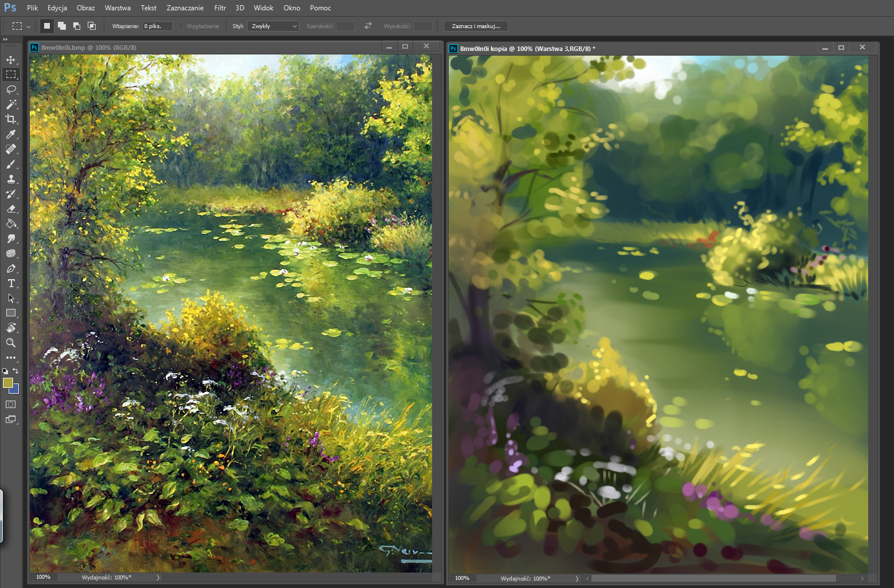Image resolution: width=894 pixels, height=588 pixels.
Task: Select the Brush tool
Action: click(11, 164)
